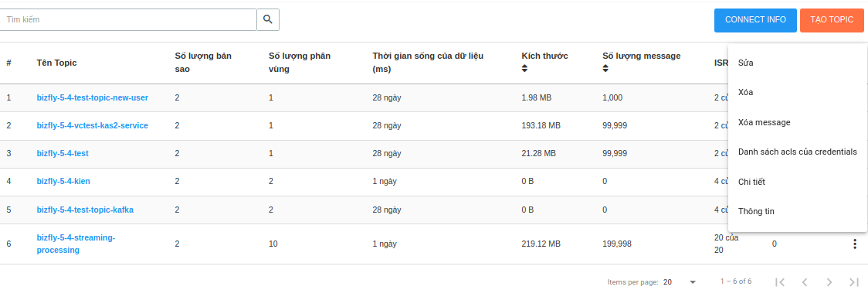The image size is (868, 290).
Task: Go to previous page arrow
Action: pyautogui.click(x=805, y=281)
